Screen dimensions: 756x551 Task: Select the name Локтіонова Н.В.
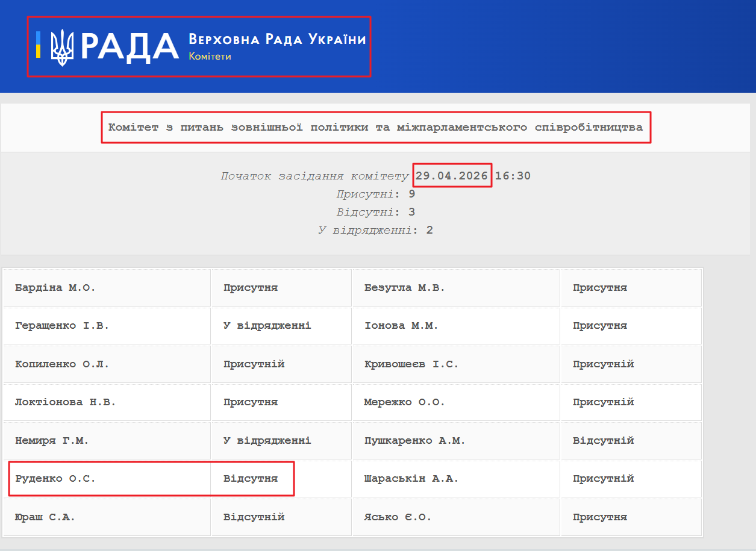coord(65,402)
